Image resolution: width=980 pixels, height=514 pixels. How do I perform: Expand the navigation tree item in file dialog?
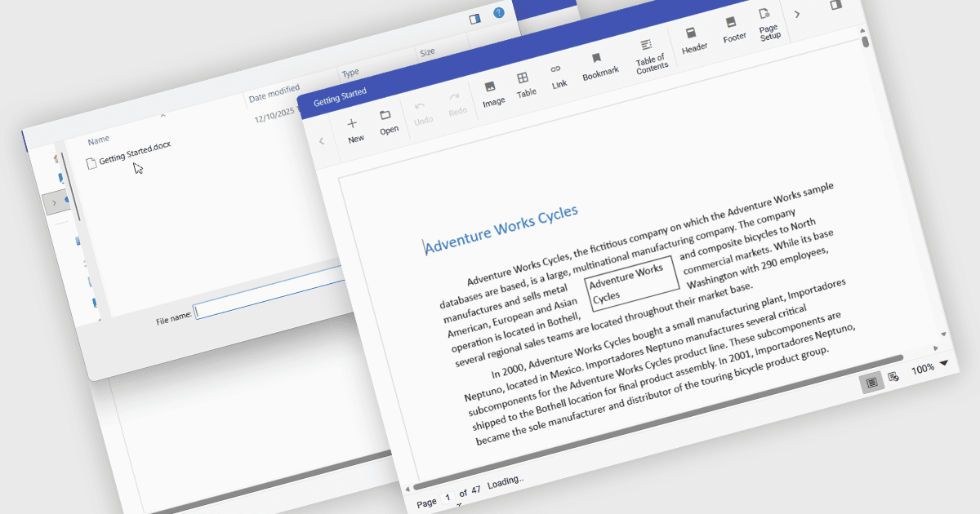(x=55, y=202)
